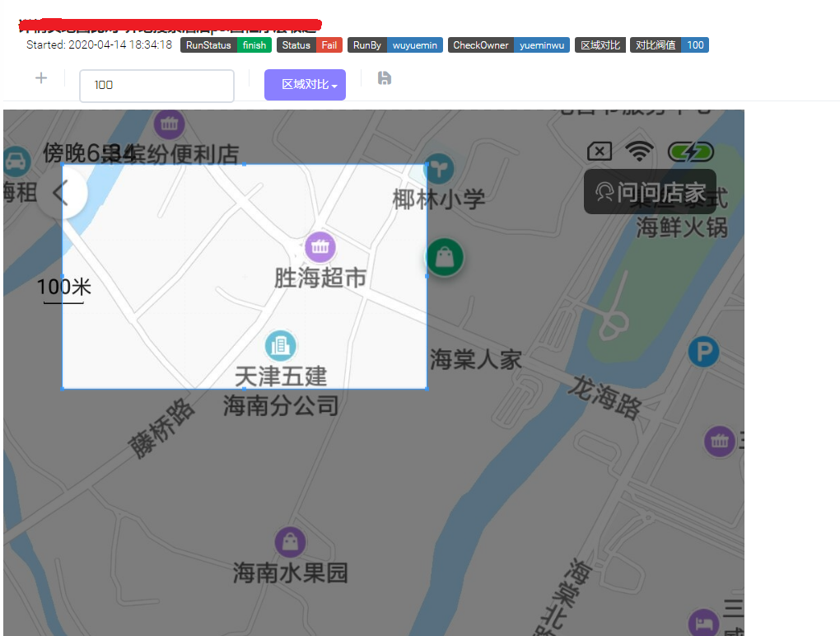
Task: Click the Fail Status badge
Action: (329, 45)
